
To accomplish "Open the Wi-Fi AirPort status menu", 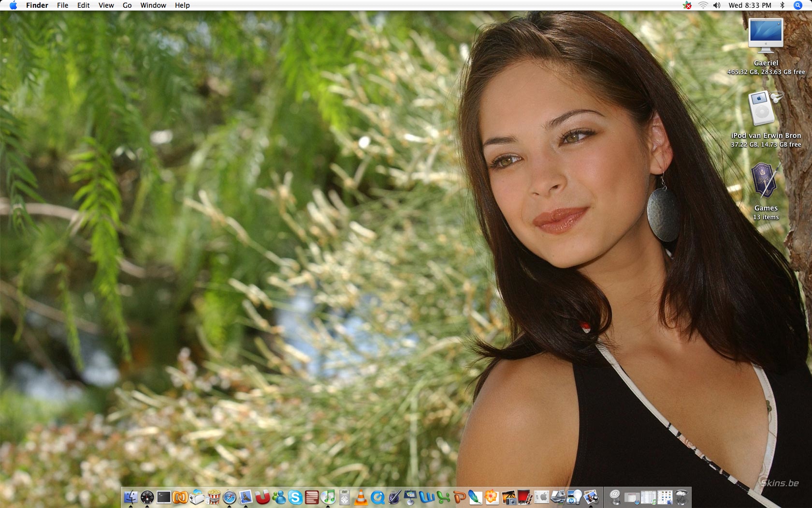I will click(703, 5).
